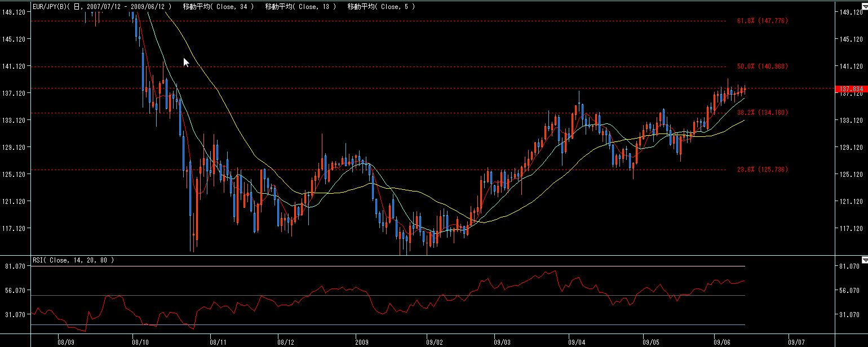Image resolution: width=868 pixels, height=347 pixels.
Task: Click the right axis 125.120 price label
Action: click(x=851, y=174)
